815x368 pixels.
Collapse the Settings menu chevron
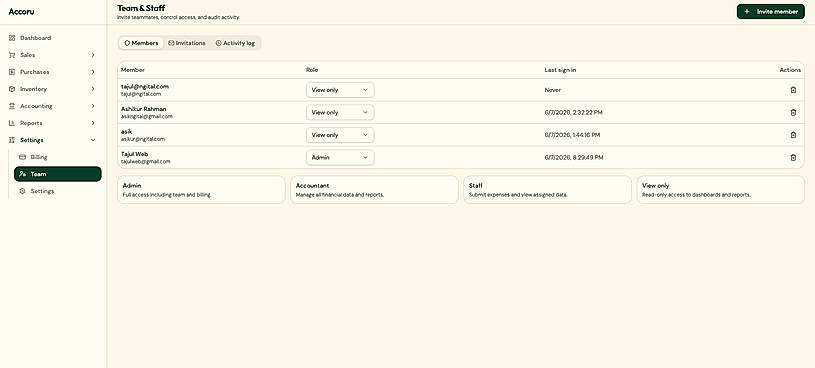[x=93, y=140]
